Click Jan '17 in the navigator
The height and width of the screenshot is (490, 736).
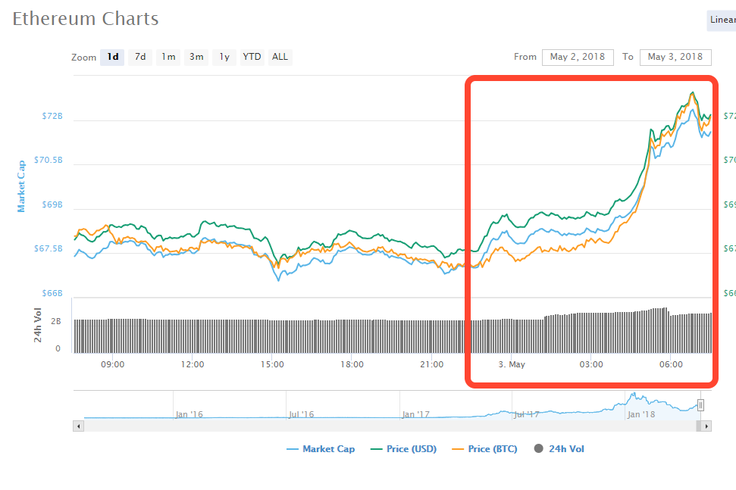[415, 414]
